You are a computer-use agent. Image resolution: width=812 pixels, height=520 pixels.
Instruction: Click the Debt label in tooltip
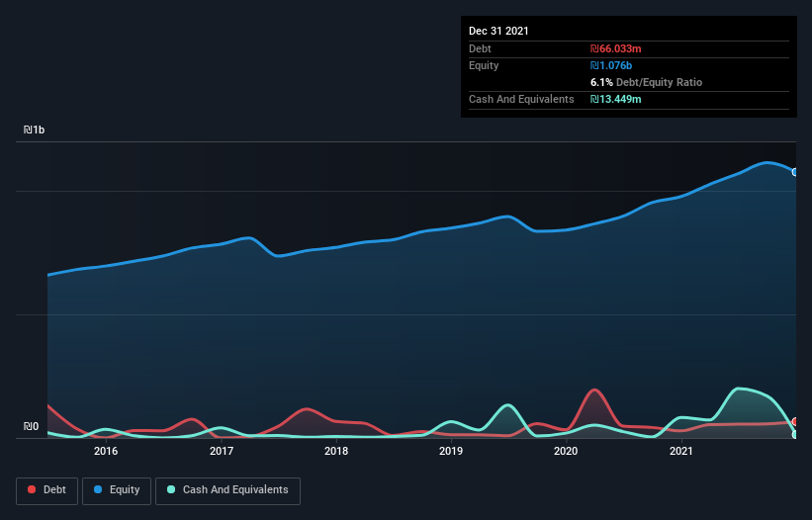(x=480, y=48)
